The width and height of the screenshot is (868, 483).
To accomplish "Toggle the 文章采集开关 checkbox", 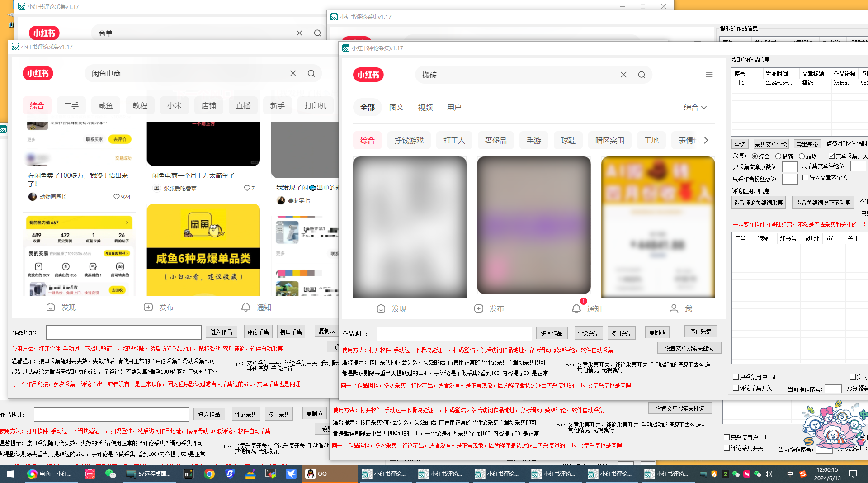I will 831,156.
